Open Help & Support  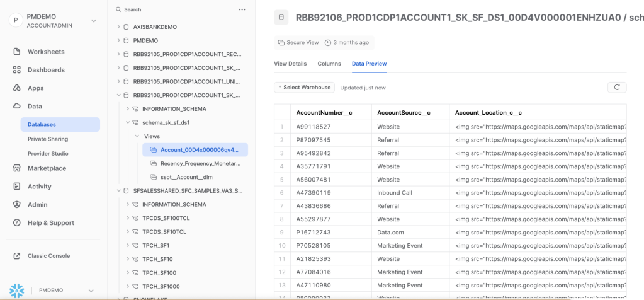coord(51,222)
